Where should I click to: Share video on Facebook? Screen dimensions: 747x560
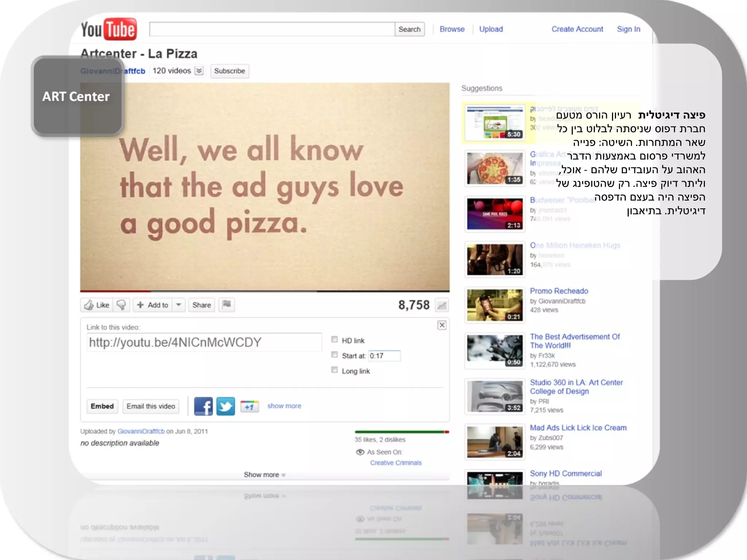[x=203, y=406]
